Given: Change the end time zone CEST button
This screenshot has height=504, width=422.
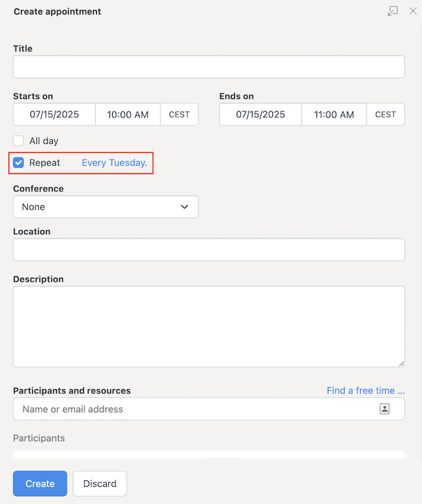Looking at the screenshot, I should coord(385,114).
